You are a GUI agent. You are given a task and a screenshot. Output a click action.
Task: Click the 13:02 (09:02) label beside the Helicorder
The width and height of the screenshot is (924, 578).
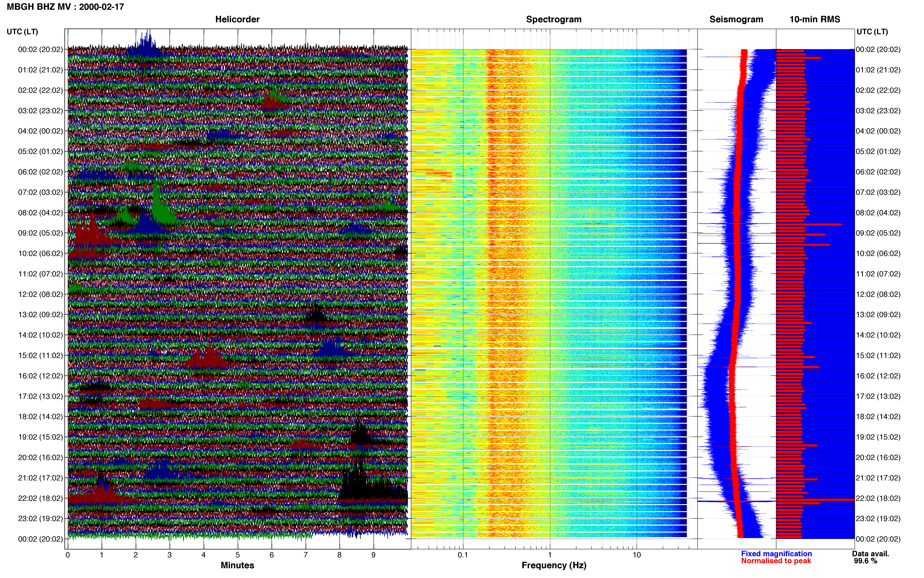[x=41, y=315]
